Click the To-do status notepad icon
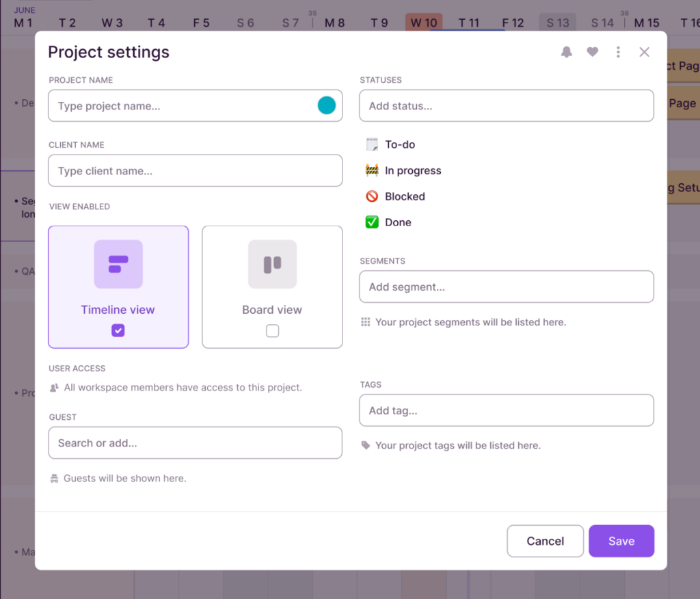This screenshot has width=700, height=599. 371,144
